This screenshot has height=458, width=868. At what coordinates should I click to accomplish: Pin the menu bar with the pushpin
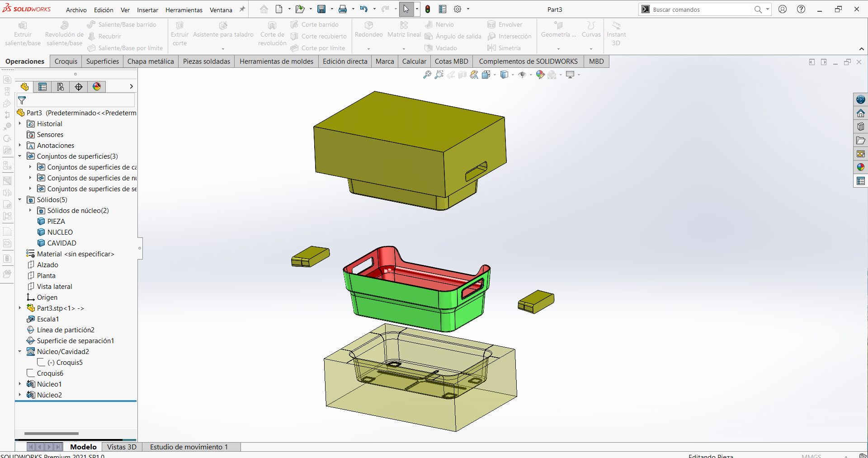click(x=242, y=9)
